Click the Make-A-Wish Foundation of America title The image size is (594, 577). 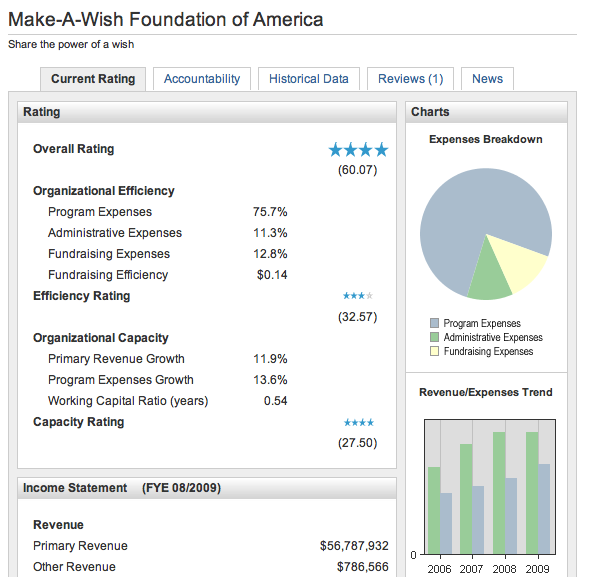coord(166,19)
